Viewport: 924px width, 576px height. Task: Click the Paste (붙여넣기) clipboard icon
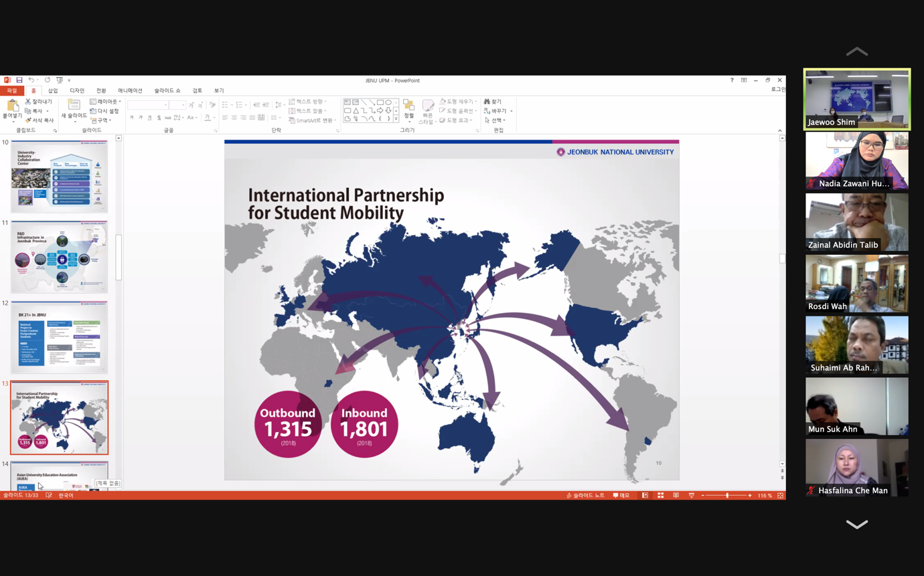(x=12, y=106)
